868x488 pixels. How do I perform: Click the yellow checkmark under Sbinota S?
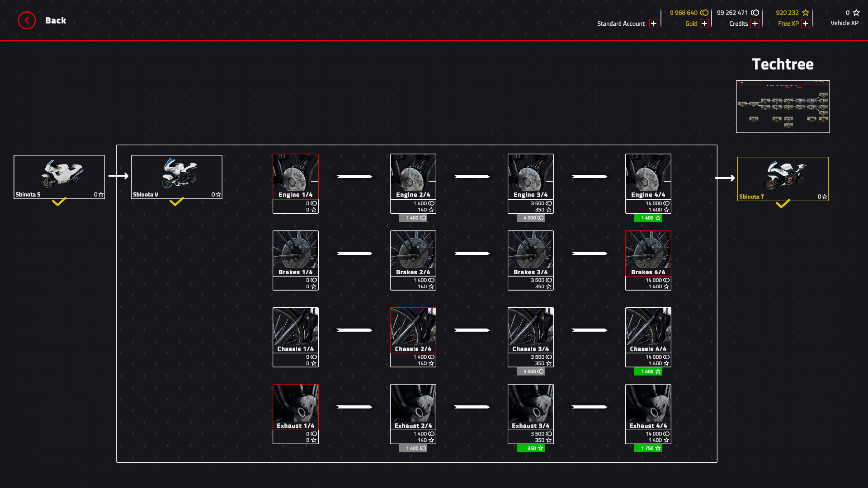[x=59, y=202]
